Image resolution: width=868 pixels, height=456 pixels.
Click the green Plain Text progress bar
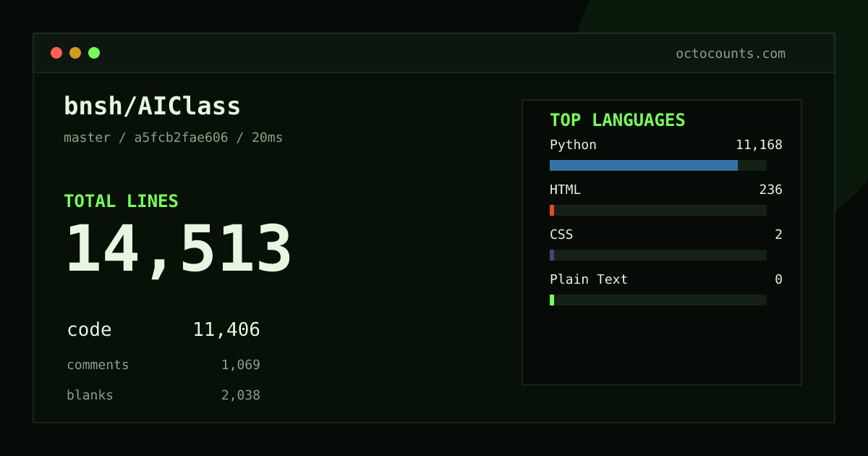click(x=552, y=300)
